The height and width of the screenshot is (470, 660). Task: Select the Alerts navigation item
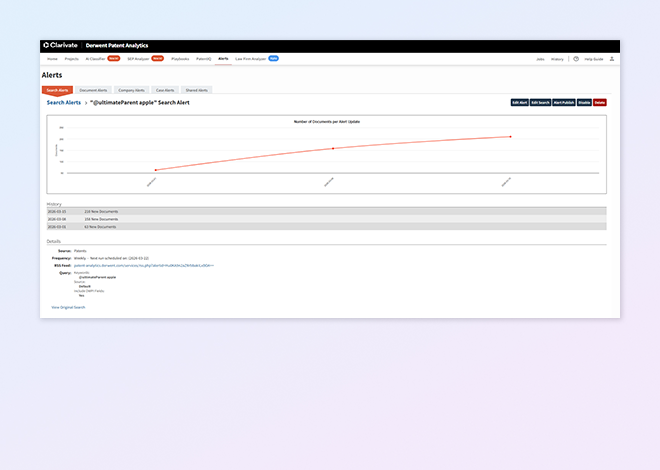(x=223, y=59)
